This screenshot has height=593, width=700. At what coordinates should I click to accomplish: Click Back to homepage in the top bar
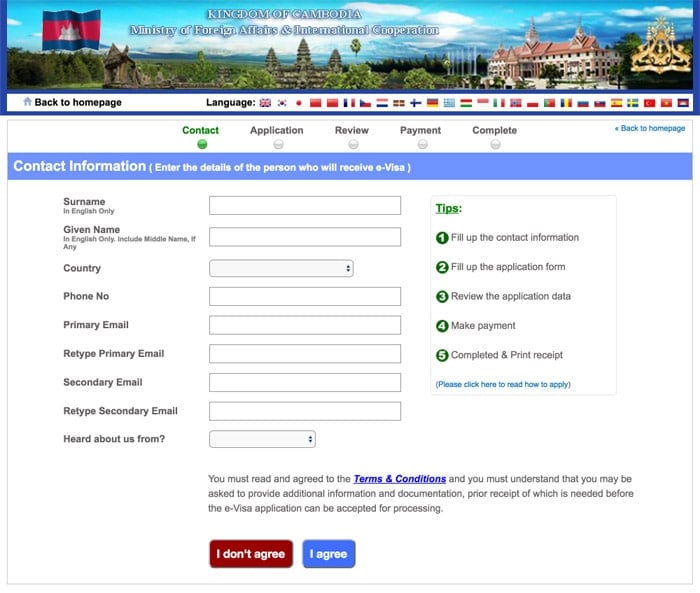pyautogui.click(x=78, y=102)
